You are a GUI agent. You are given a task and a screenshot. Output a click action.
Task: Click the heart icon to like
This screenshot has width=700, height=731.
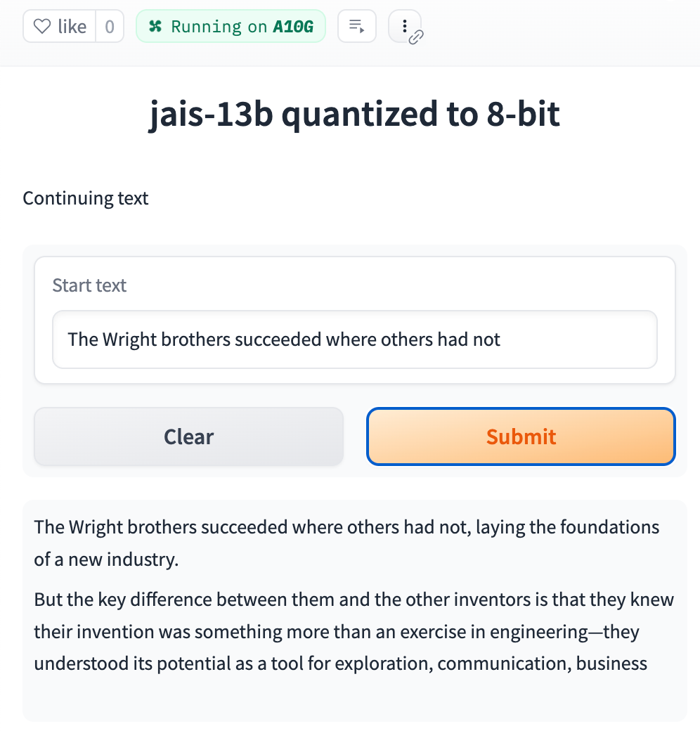point(42,26)
